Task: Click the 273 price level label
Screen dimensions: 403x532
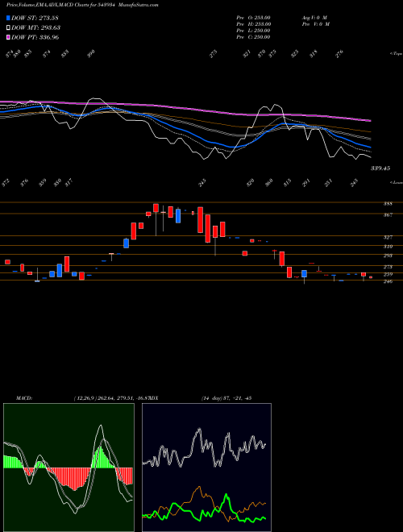Action: [x=388, y=268]
